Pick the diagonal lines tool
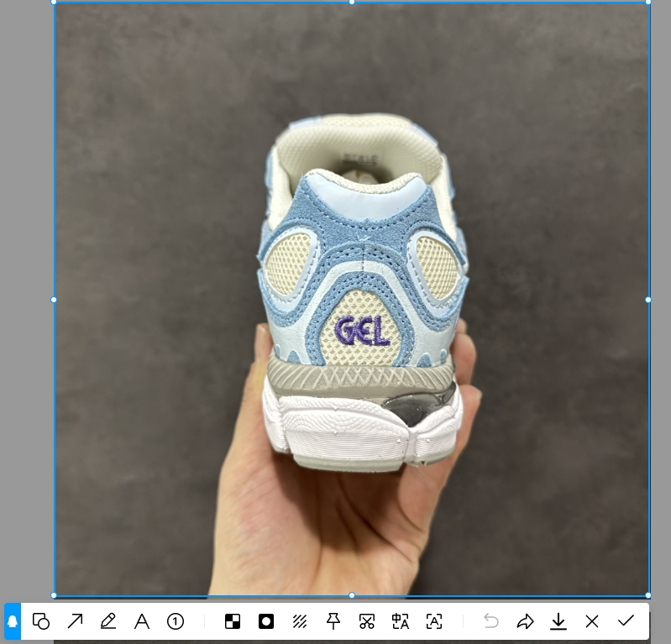This screenshot has width=671, height=644. pyautogui.click(x=300, y=621)
